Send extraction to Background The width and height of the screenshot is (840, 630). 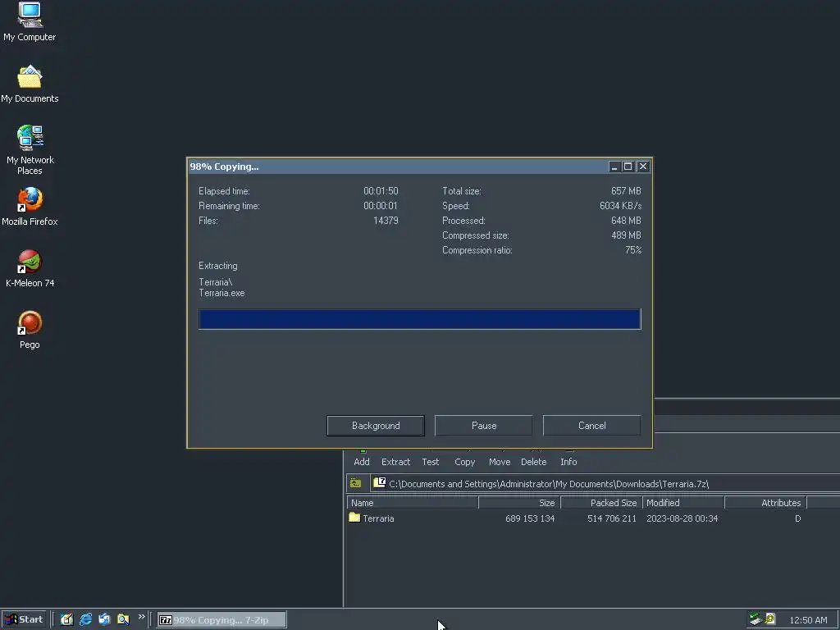point(376,426)
